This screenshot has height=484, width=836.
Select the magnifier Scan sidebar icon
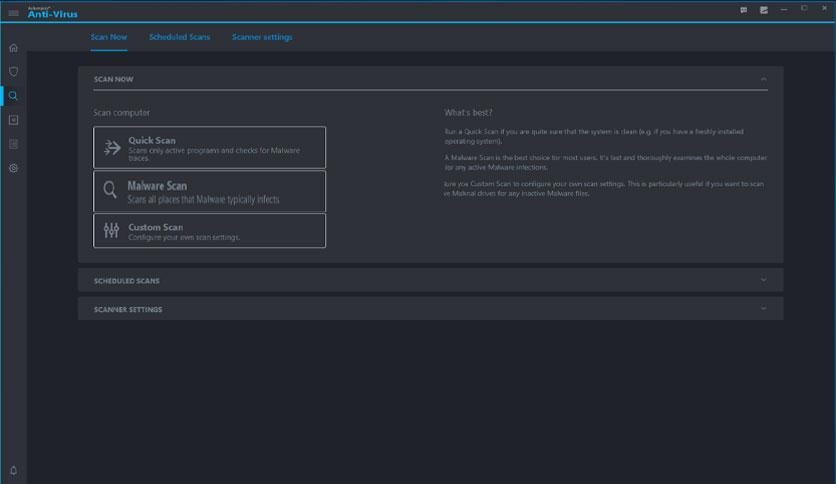tap(13, 96)
